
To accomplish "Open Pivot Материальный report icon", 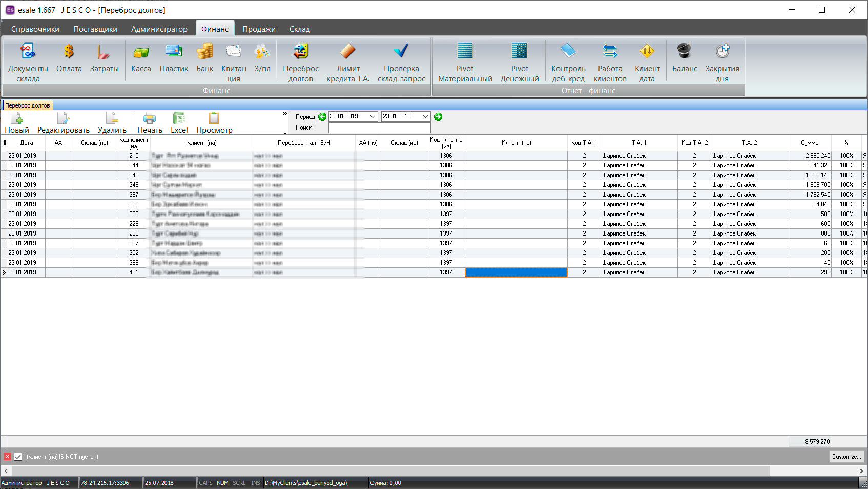I will point(465,62).
